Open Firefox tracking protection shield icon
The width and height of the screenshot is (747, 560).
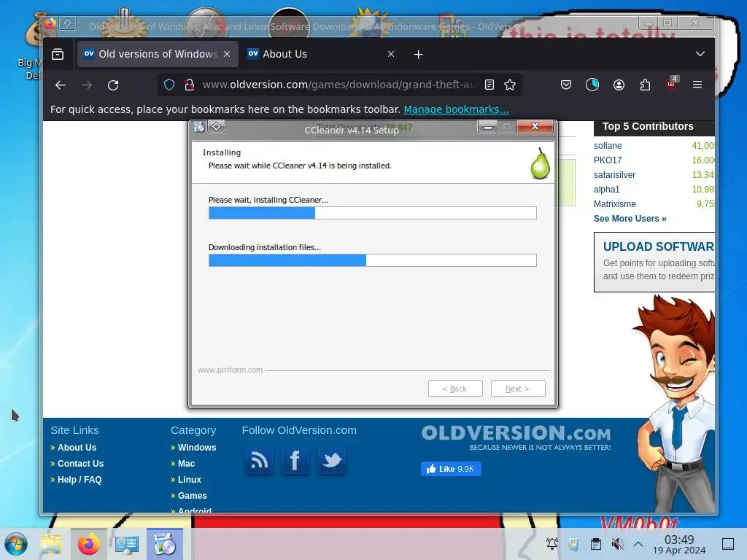[x=169, y=85]
